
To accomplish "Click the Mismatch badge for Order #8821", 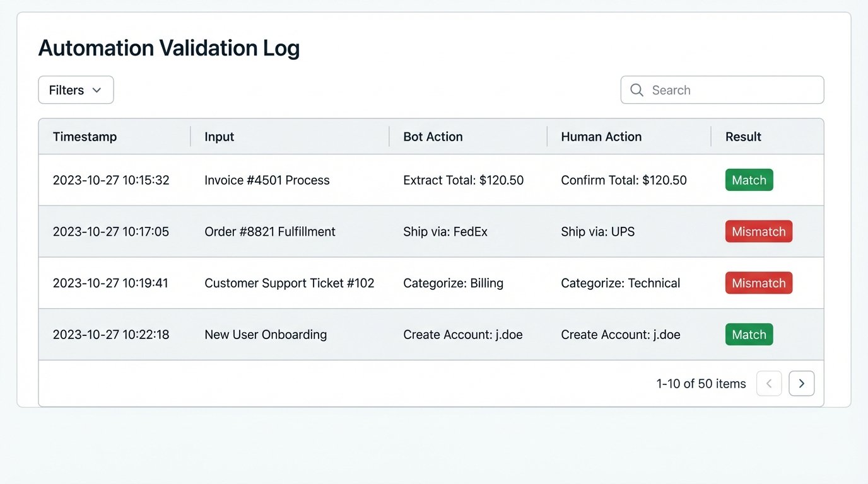I will (759, 231).
